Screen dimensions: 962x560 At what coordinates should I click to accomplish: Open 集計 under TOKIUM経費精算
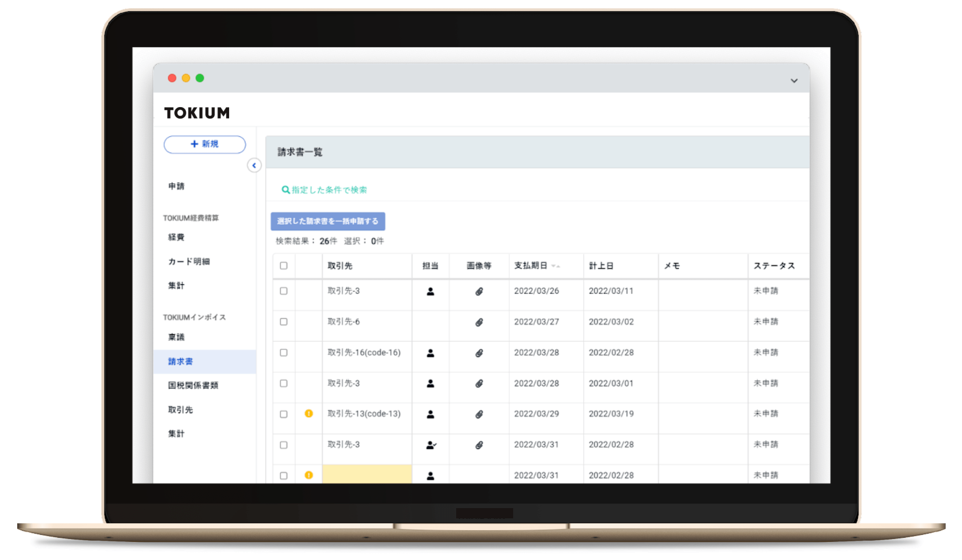177,285
